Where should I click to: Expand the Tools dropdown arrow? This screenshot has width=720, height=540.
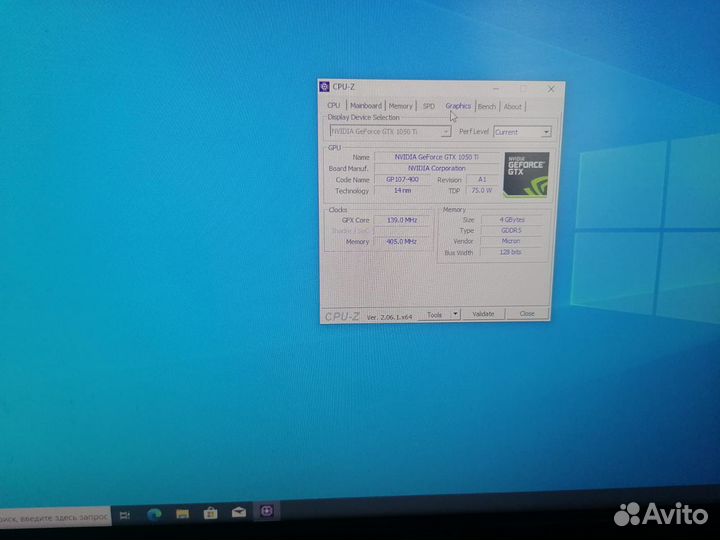(x=455, y=314)
